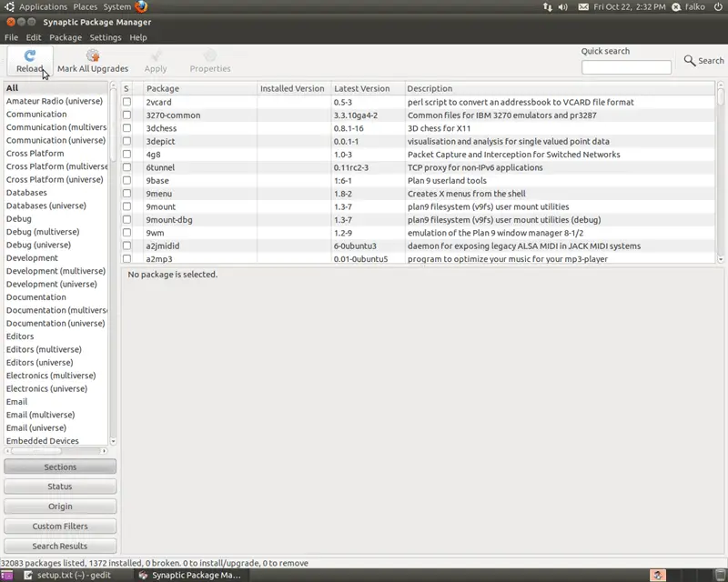Open the File menu
Image resolution: width=728 pixels, height=582 pixels.
click(11, 37)
